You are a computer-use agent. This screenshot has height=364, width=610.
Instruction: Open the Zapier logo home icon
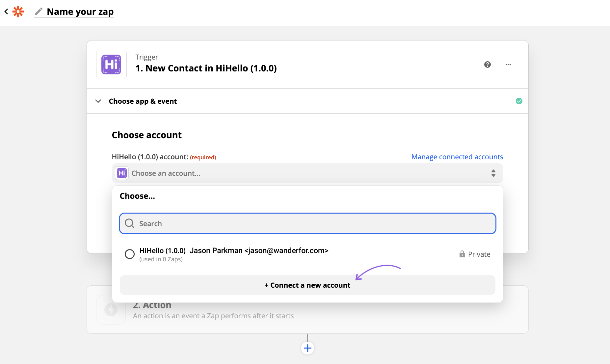[18, 12]
